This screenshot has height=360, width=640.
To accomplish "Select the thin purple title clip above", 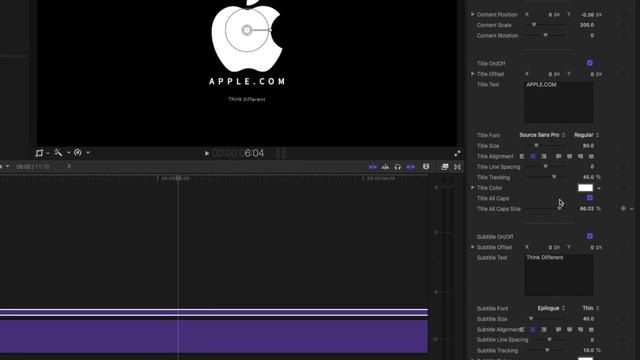I will 214,313.
